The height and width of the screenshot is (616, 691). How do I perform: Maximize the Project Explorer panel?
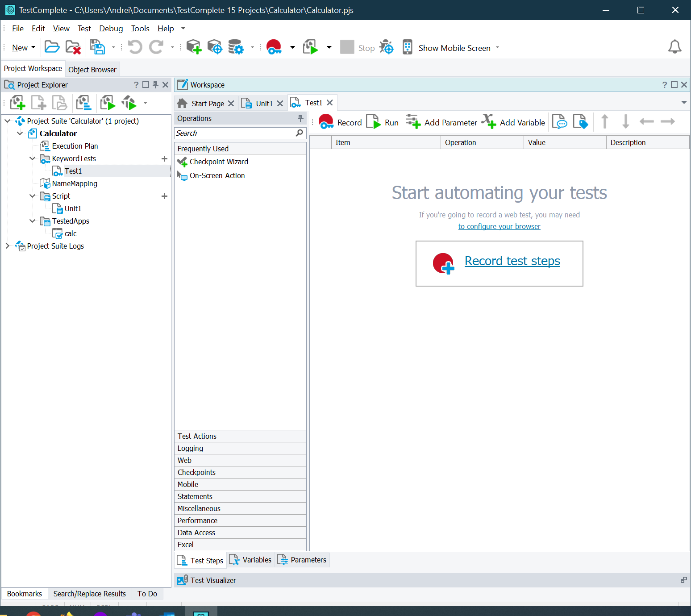point(146,84)
